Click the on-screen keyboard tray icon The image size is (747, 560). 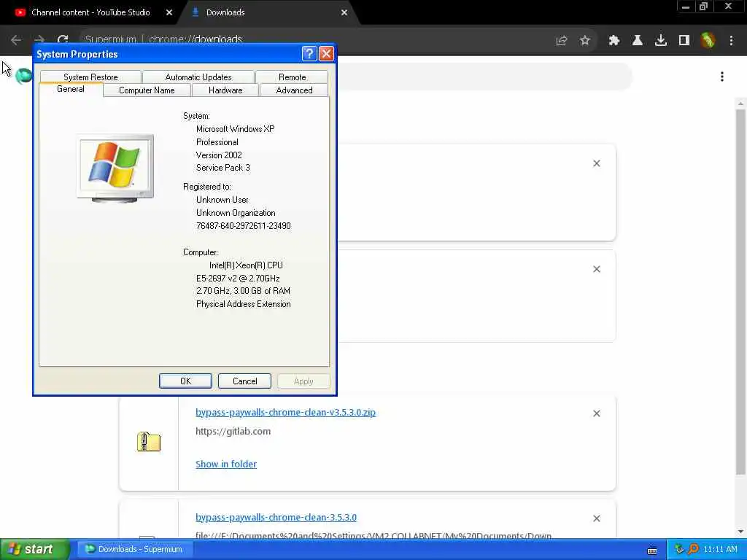(x=652, y=551)
